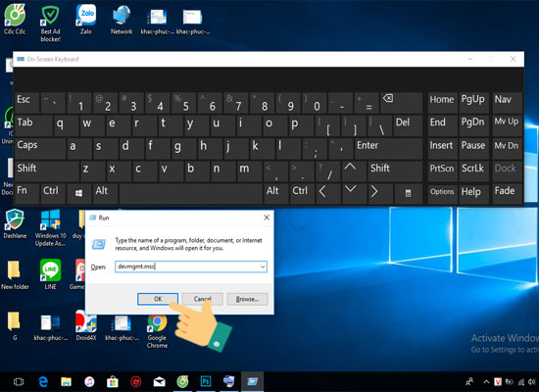Open volume control in the system tray
Viewport: 539px width, 392px height.
click(532, 381)
